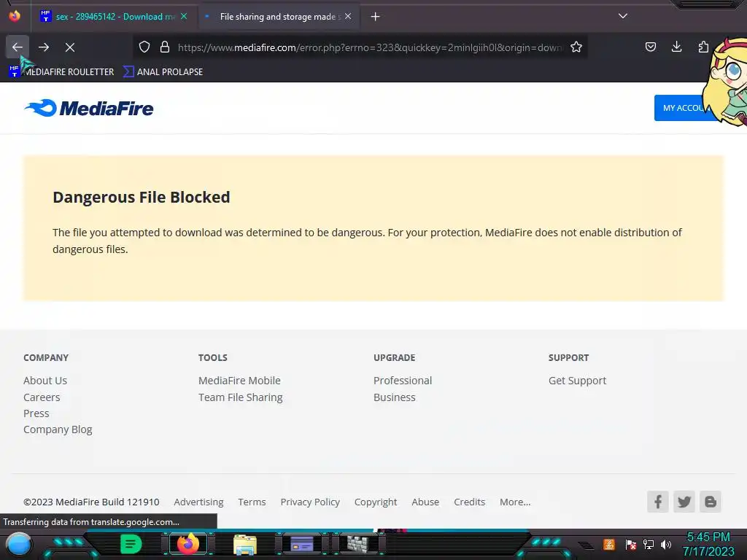Open the Privacy Policy footer link
Viewport: 747px width, 560px height.
(x=310, y=502)
